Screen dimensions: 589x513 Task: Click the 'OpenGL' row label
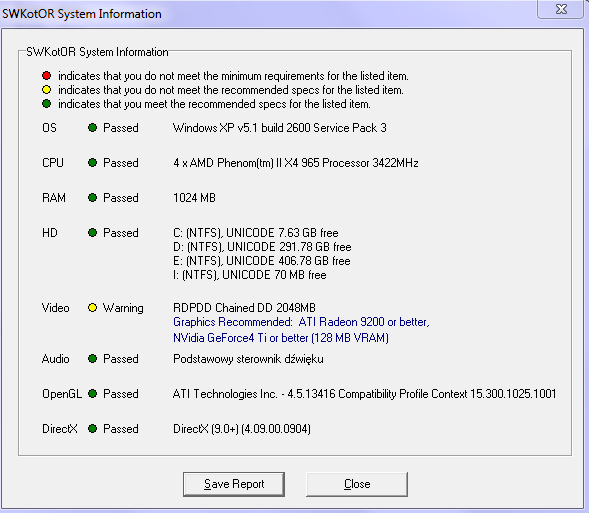tap(62, 394)
